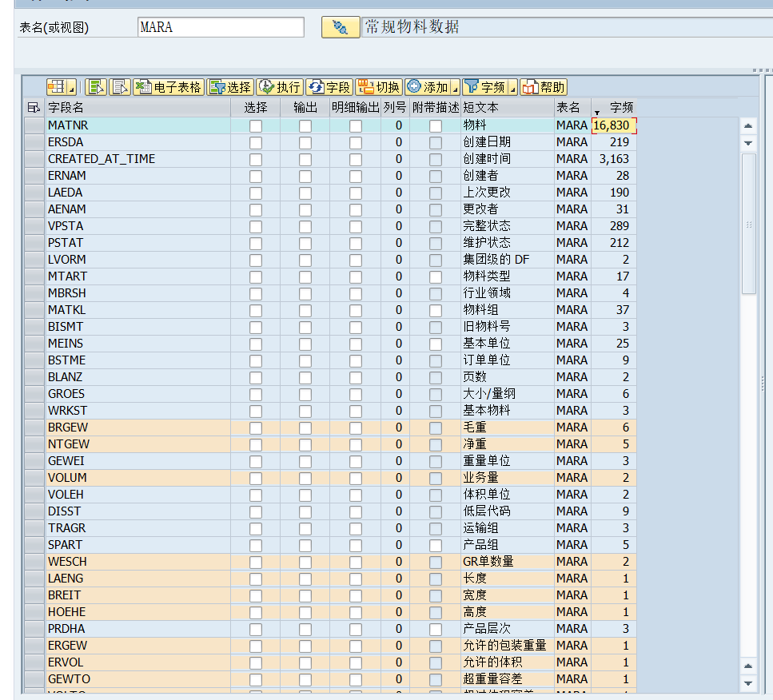The image size is (773, 700).
Task: Check 明细输出 checkbox for ERSDA row
Action: coord(356,142)
